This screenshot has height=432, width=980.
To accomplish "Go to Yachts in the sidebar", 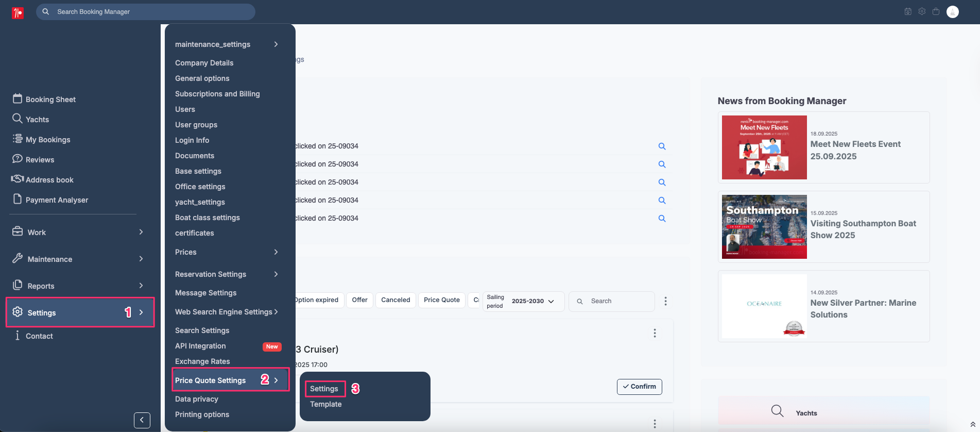I will coord(37,120).
